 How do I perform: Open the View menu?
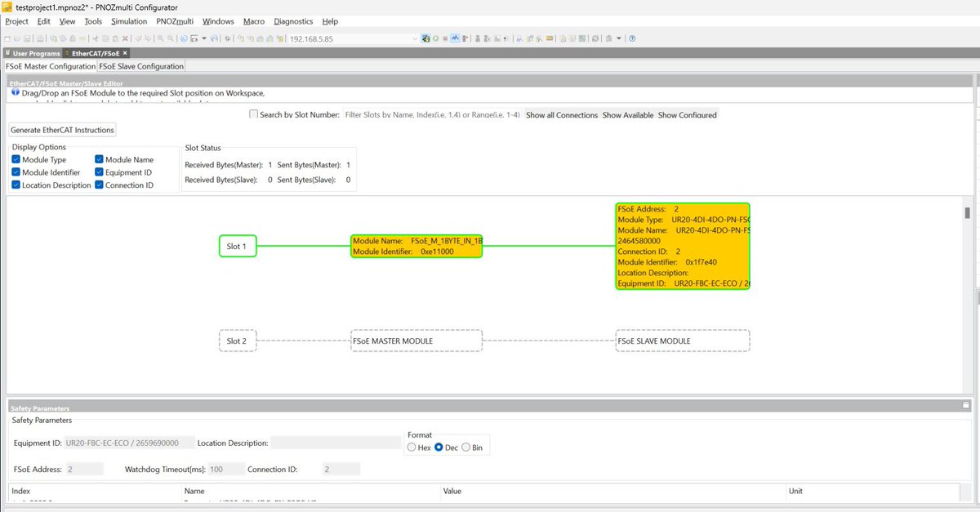point(67,21)
